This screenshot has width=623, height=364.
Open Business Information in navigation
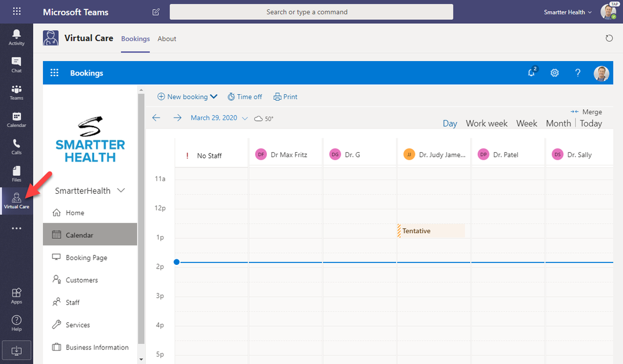(x=90, y=347)
